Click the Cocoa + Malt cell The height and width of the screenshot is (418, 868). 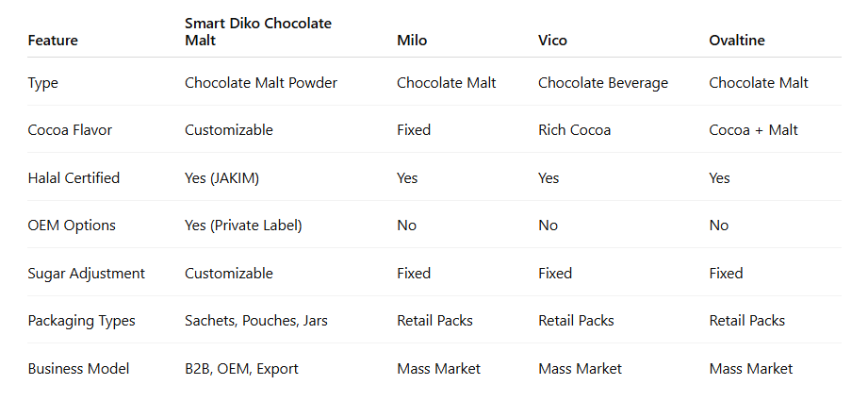753,130
